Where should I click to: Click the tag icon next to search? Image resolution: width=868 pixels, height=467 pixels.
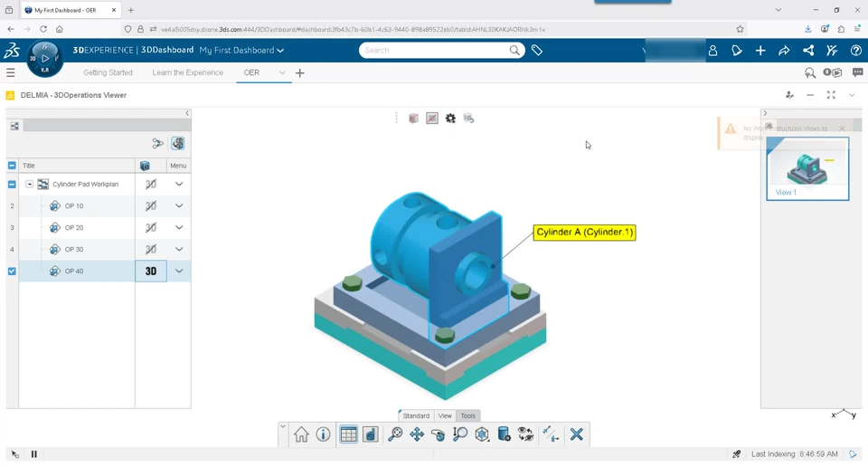(537, 51)
